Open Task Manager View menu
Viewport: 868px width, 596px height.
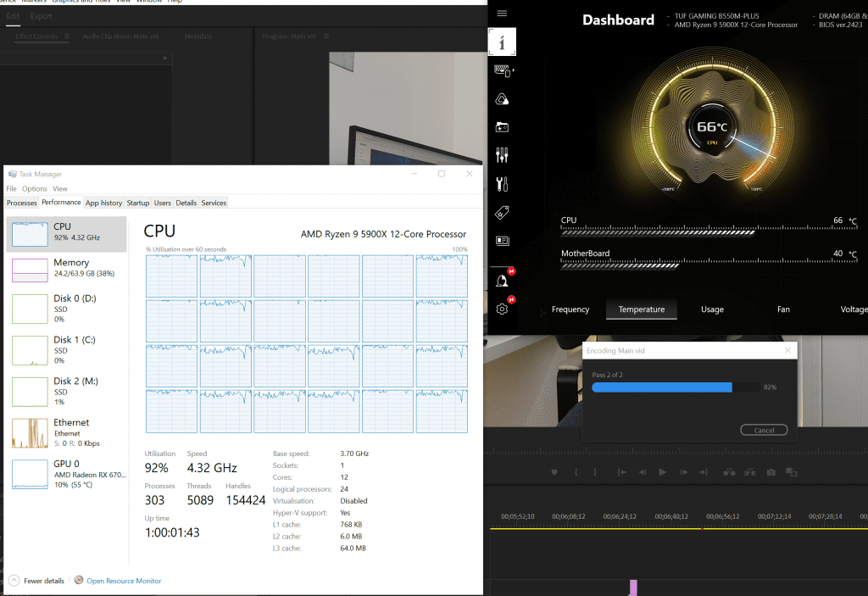pos(60,189)
